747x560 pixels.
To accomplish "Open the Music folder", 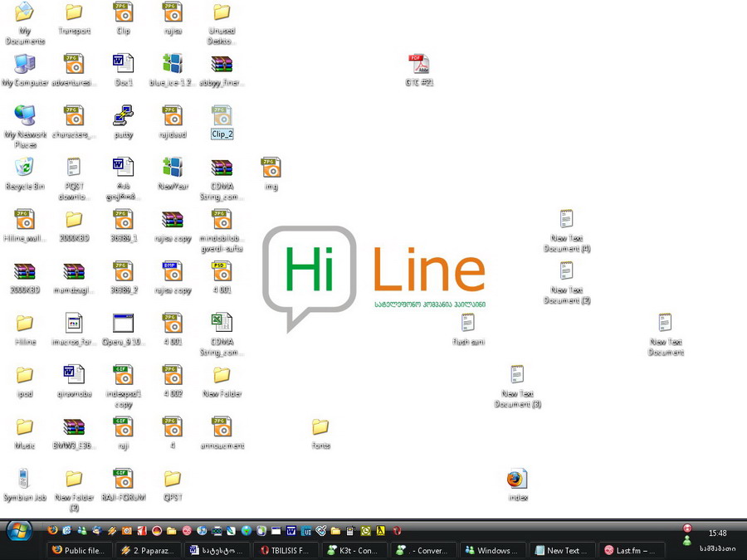I will [25, 427].
